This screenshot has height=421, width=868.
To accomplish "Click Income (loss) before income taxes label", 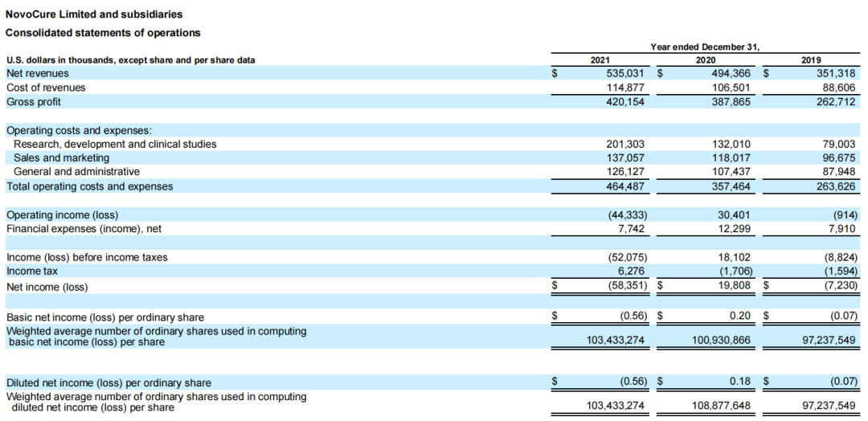I will 87,257.
